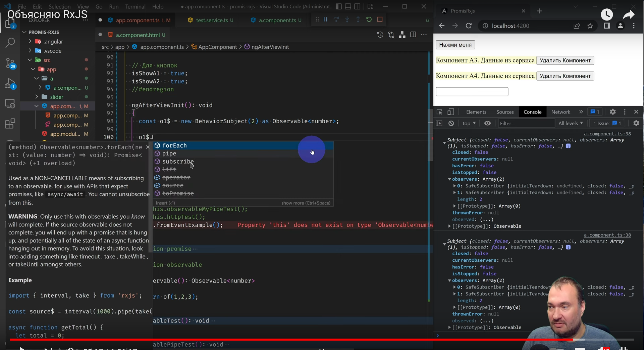Clear the DevTools console
Image resolution: width=644 pixels, height=350 pixels.
click(451, 124)
